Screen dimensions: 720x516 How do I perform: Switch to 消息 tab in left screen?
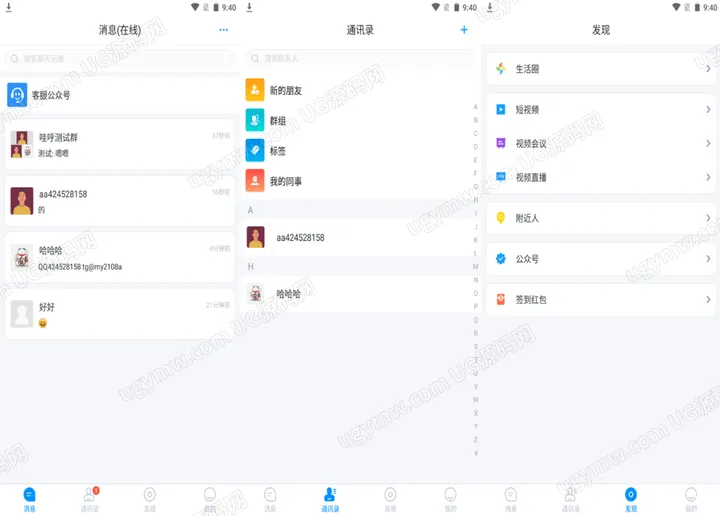tap(29, 499)
